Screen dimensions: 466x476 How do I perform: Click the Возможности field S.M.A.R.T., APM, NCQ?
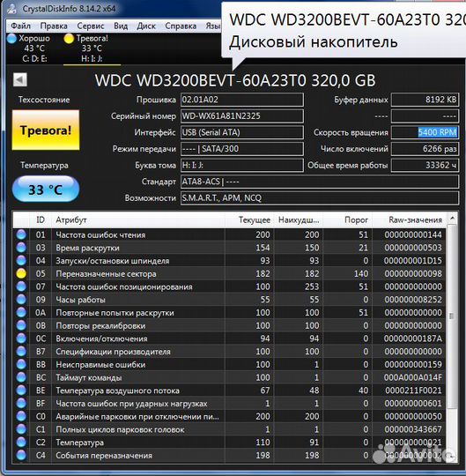(x=320, y=198)
